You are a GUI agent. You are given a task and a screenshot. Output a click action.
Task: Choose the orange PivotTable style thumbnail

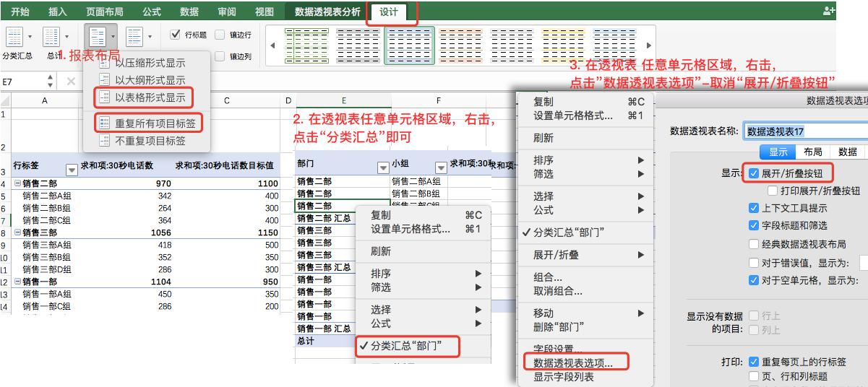pos(460,44)
